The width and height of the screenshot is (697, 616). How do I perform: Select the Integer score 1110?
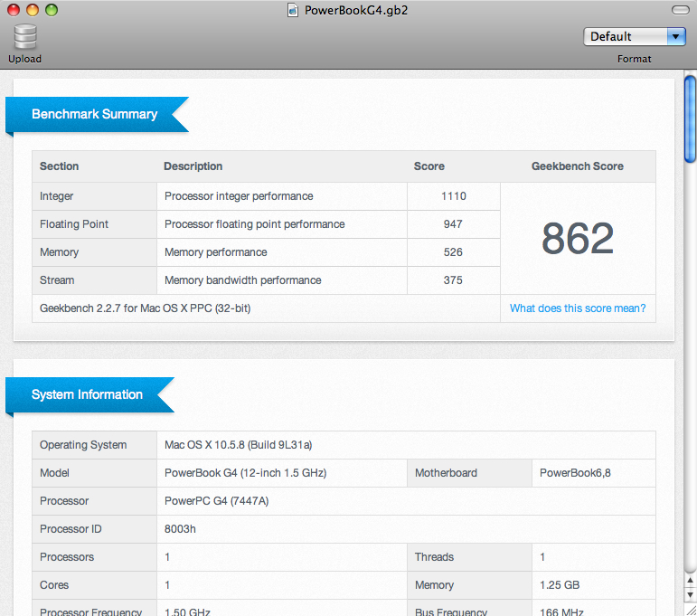[454, 196]
